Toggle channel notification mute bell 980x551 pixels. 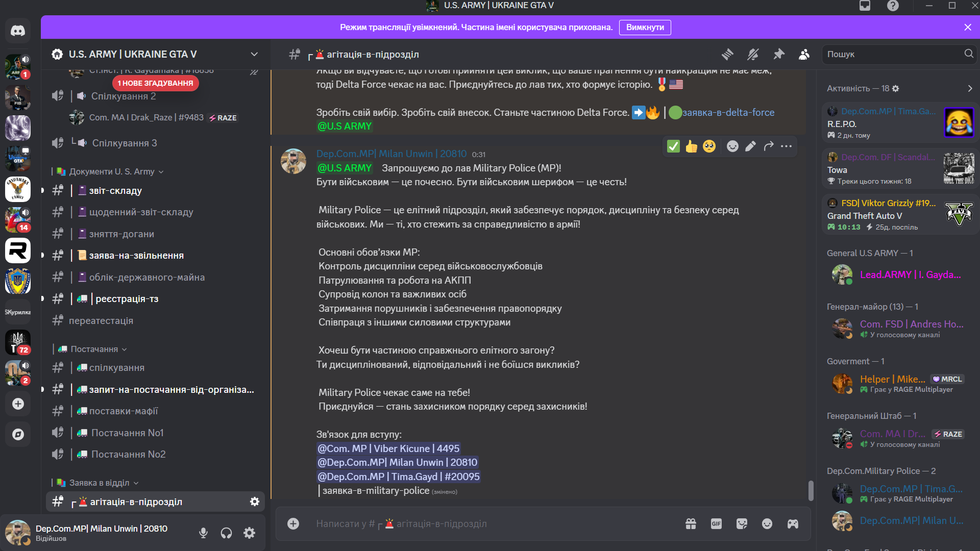pyautogui.click(x=753, y=54)
